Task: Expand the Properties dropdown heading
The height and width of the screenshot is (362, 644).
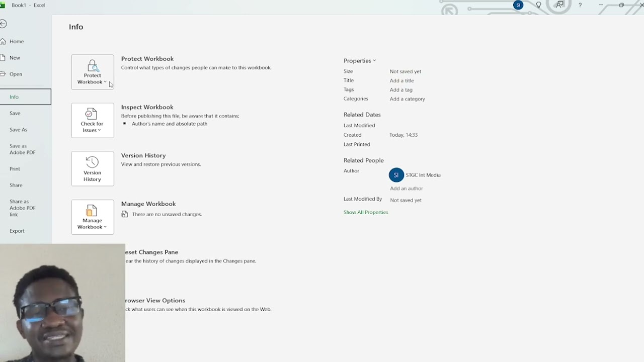Action: pyautogui.click(x=360, y=61)
